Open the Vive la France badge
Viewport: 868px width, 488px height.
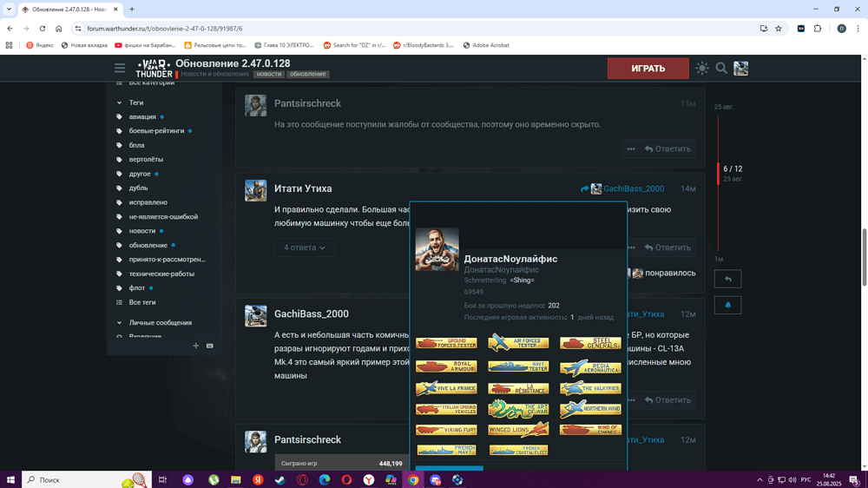(446, 388)
